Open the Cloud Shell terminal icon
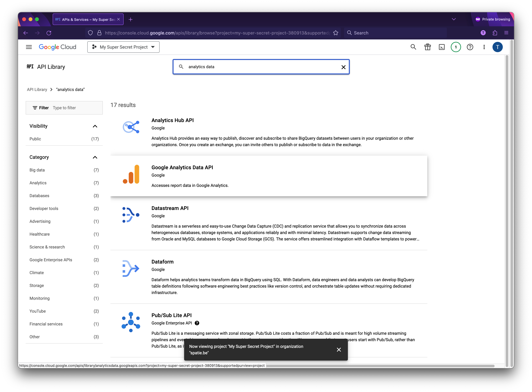The image size is (532, 392). pos(442,47)
